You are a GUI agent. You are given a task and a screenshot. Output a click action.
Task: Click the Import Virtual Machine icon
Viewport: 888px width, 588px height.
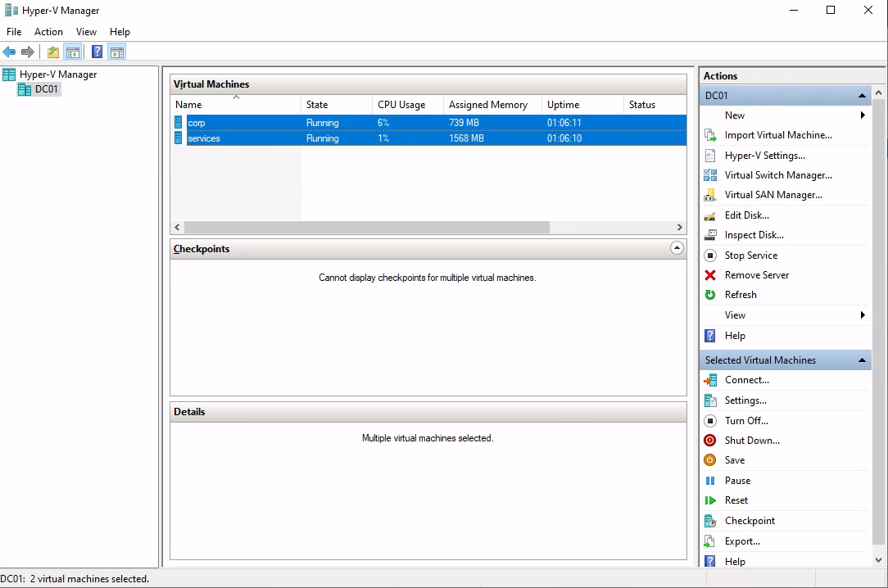coord(710,135)
